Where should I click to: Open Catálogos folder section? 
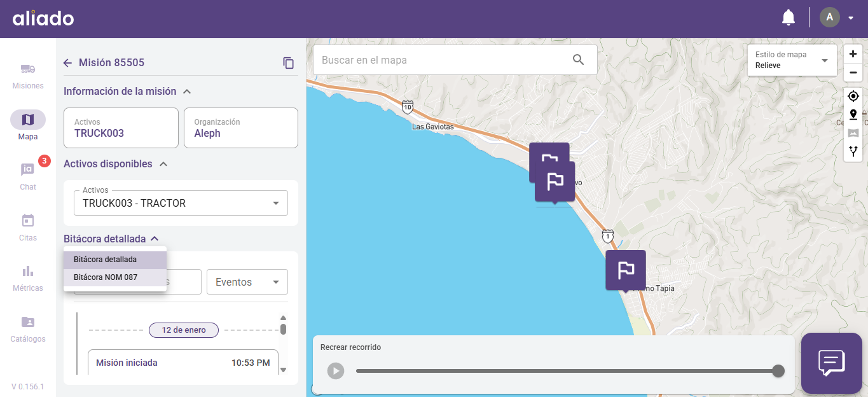click(28, 322)
